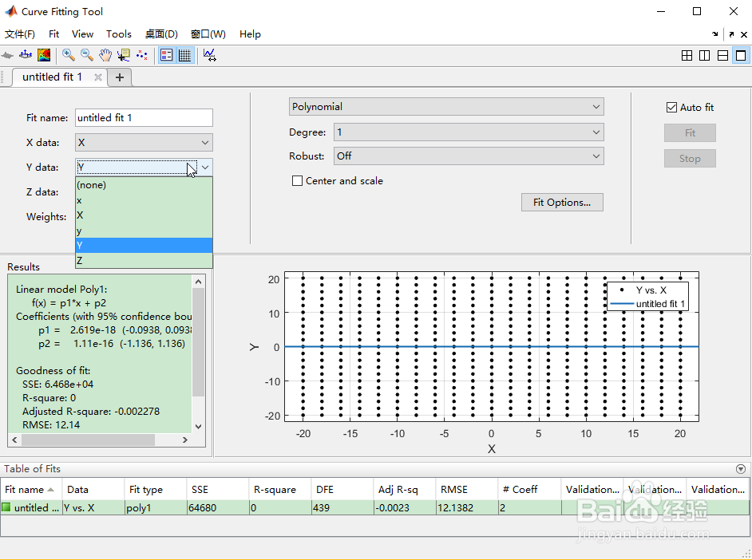Select the Pan hand tool
Viewport: 752px width, 560px height.
[105, 55]
